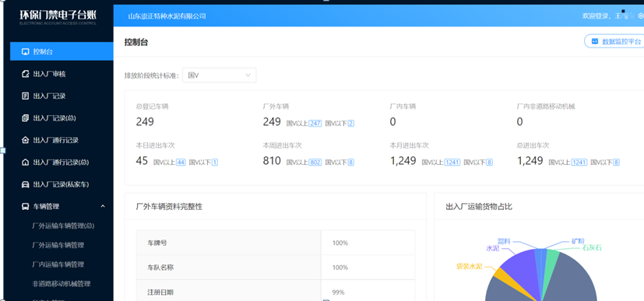Click the 厂外车辆资料完整性 card title
Image resolution: width=644 pixels, height=301 pixels.
pyautogui.click(x=169, y=207)
